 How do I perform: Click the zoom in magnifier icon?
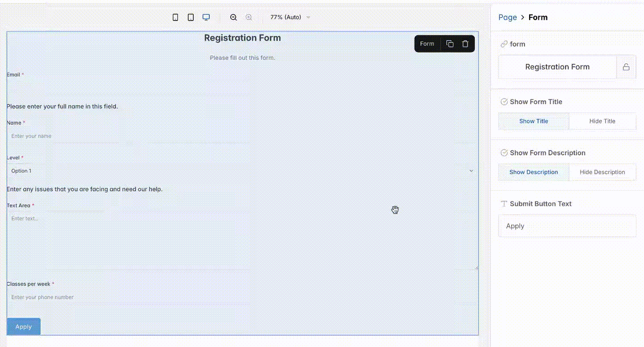click(x=249, y=17)
